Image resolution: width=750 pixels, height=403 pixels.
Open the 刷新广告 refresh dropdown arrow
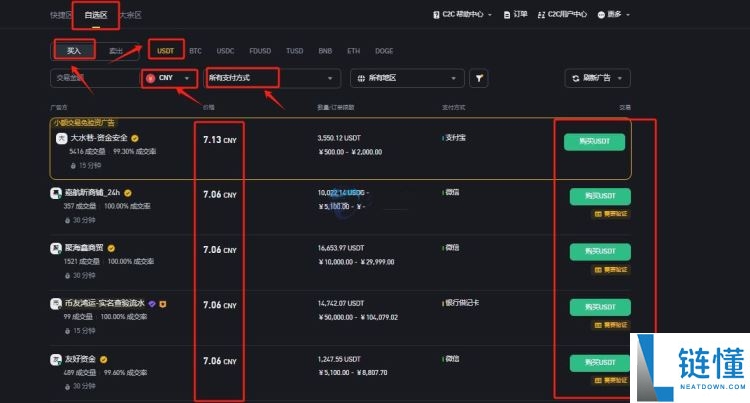(620, 78)
